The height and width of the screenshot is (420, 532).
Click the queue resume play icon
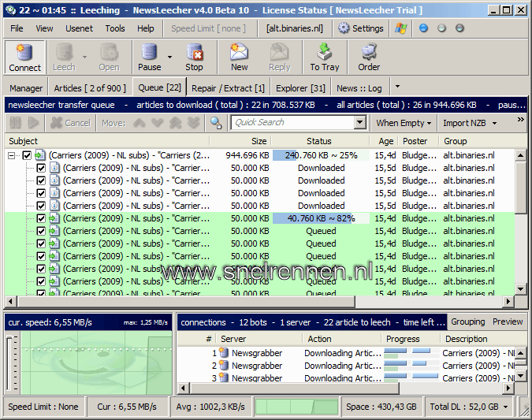pyautogui.click(x=33, y=123)
